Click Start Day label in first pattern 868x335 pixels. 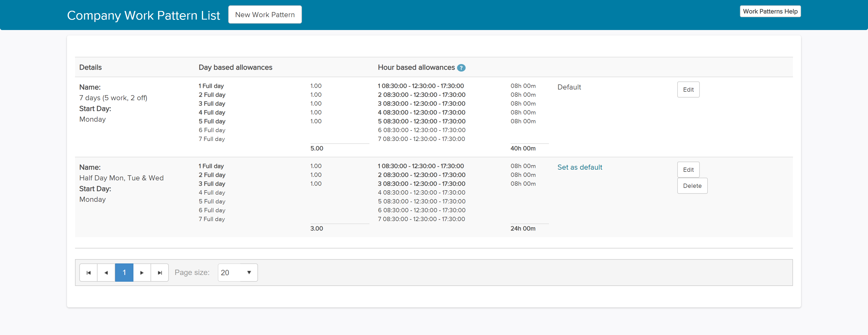point(95,109)
